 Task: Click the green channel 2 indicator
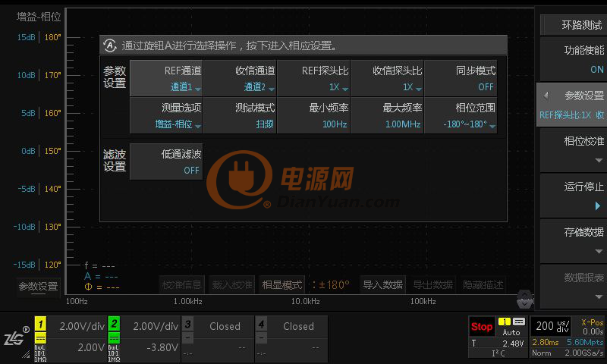114,323
